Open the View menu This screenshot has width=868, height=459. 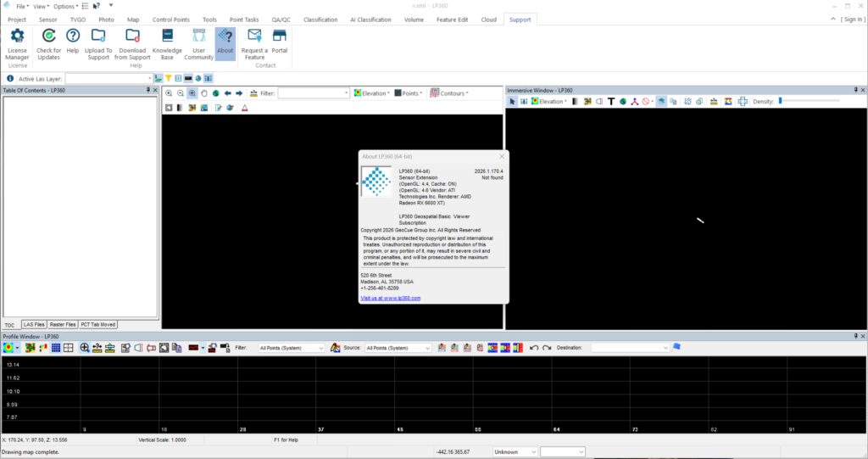pos(41,6)
